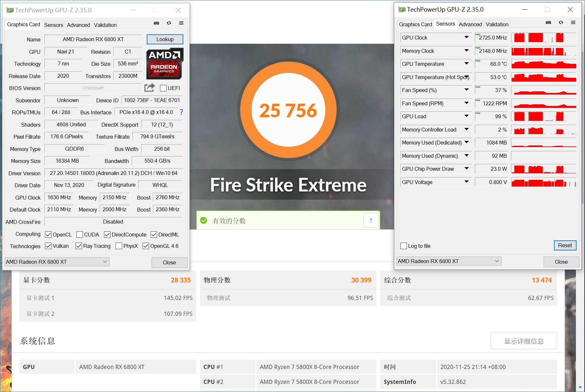This screenshot has width=585, height=392.
Task: Click the BIOS save/share arrow icon
Action: (150, 87)
